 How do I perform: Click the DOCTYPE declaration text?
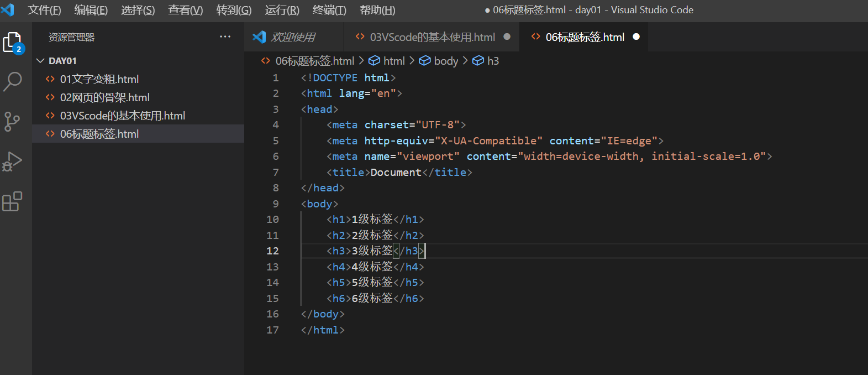[348, 78]
